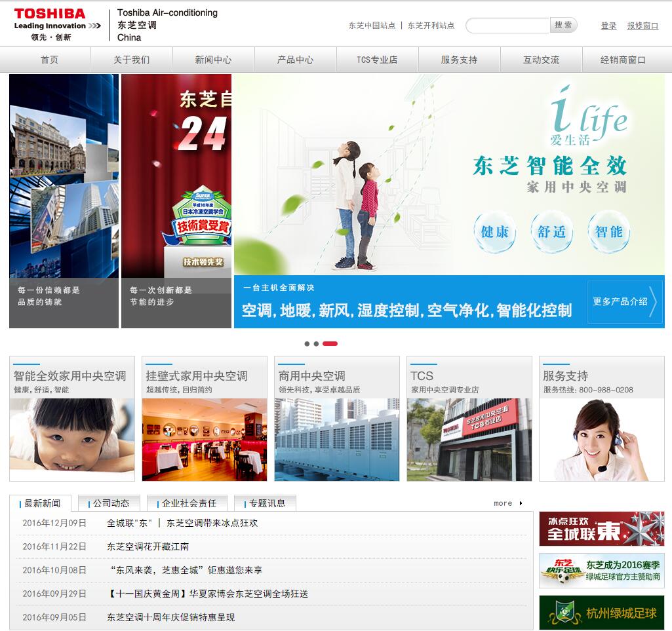Click the 健康 bubble icon in banner
The image size is (672, 631).
tap(494, 232)
